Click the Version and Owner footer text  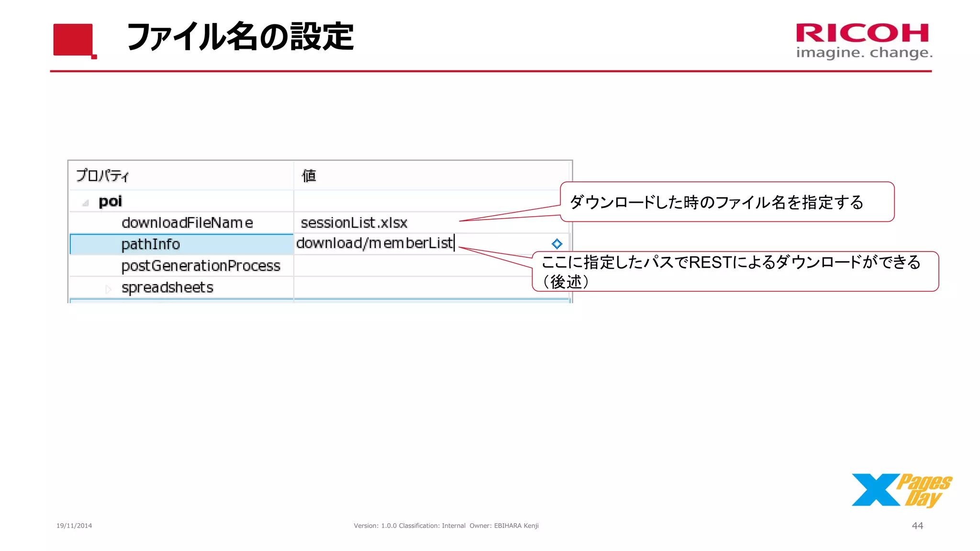446,526
